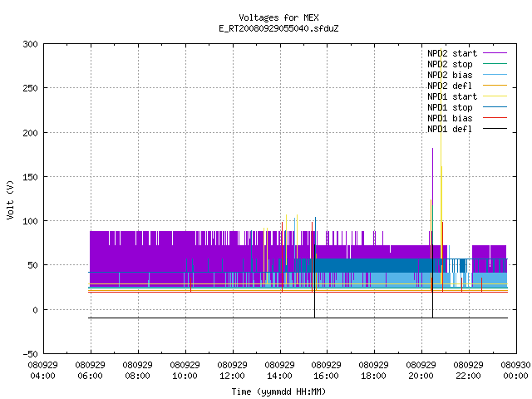532x399 pixels.
Task: Click the y-axis tick value 100
Action: coord(30,221)
